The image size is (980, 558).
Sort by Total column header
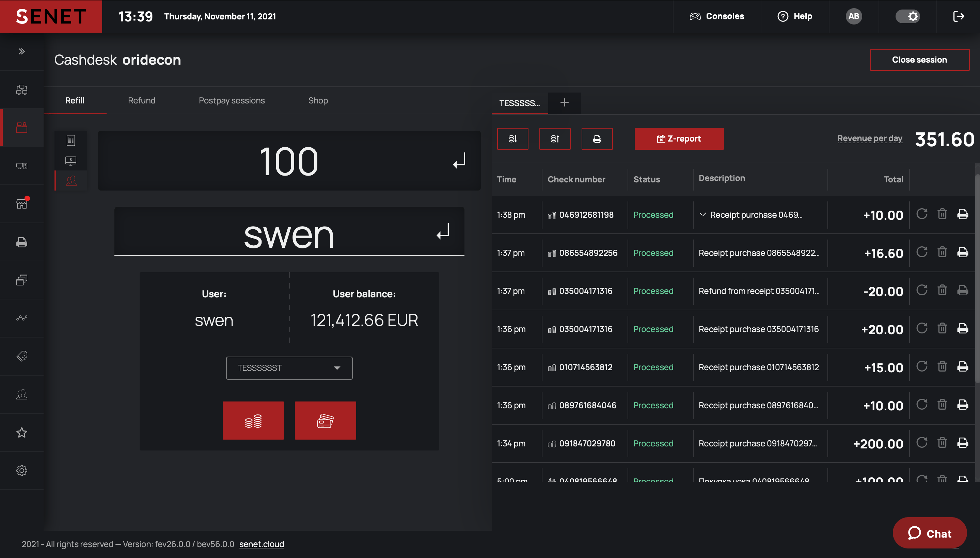click(893, 179)
